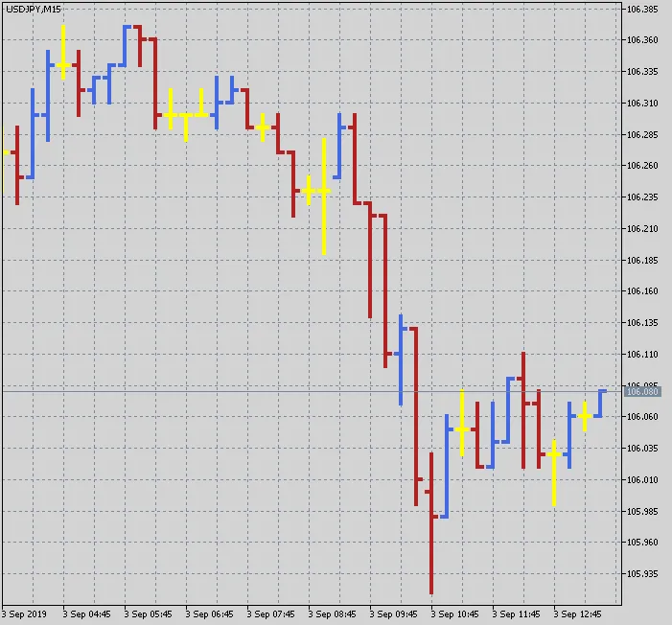Select the 106.210 price level label
This screenshot has height=625, width=672.
coord(641,229)
